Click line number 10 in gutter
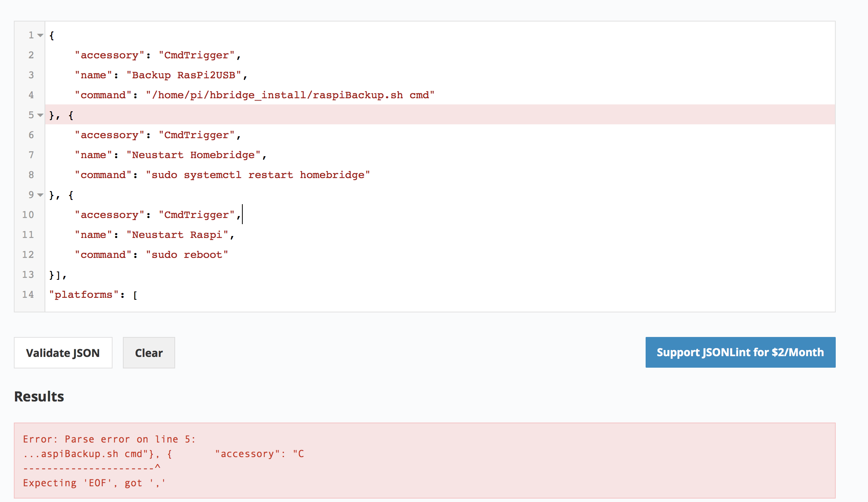 (x=28, y=215)
